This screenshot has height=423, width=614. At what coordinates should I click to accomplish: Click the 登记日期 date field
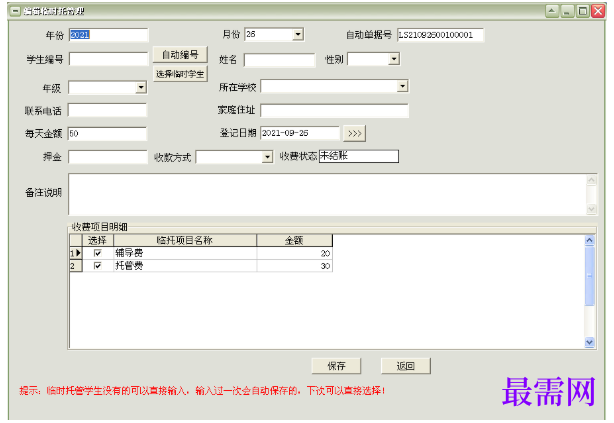pos(300,133)
